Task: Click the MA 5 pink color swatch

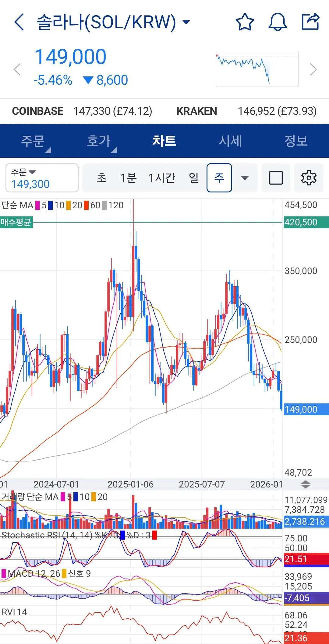Action: tap(38, 205)
